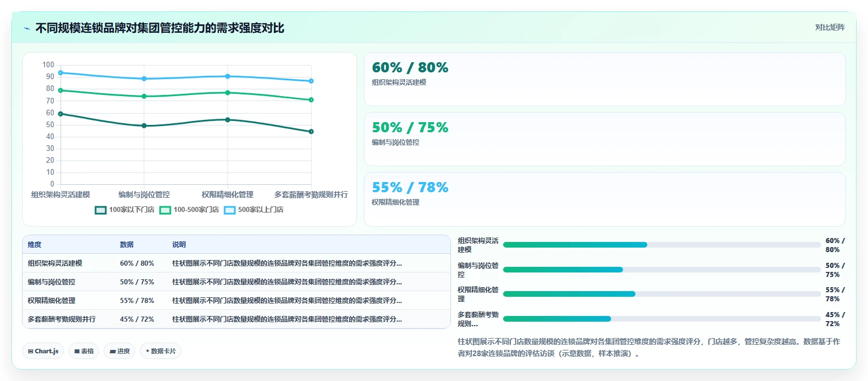This screenshot has width=868, height=381.
Task: Click the 组织架构灵活建模 progress bar
Action: click(x=661, y=245)
